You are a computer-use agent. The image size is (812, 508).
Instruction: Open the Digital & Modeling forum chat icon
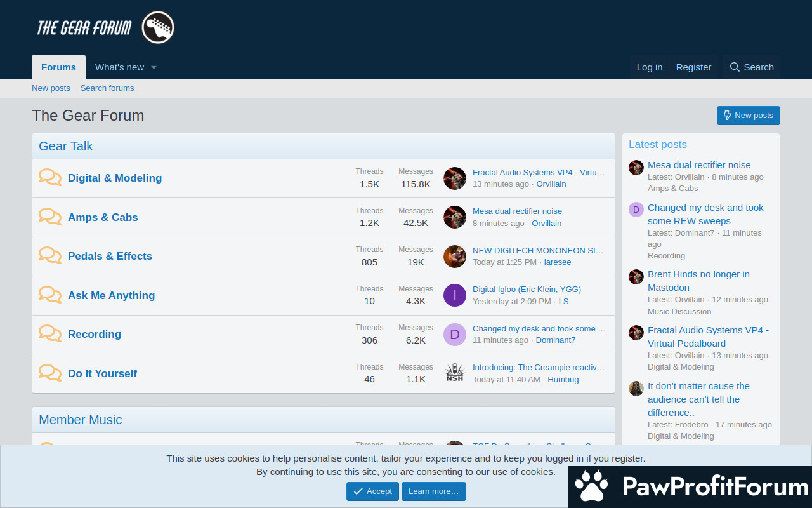[x=50, y=178]
